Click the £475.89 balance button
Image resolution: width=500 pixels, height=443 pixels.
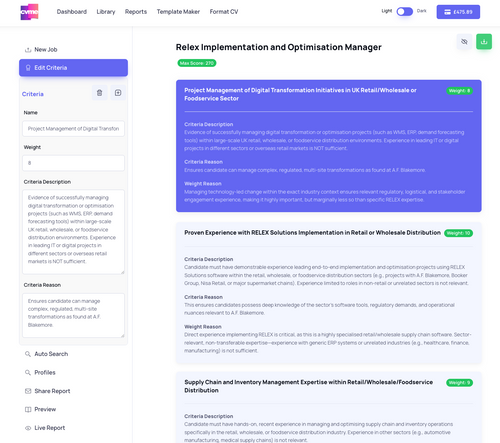[458, 12]
